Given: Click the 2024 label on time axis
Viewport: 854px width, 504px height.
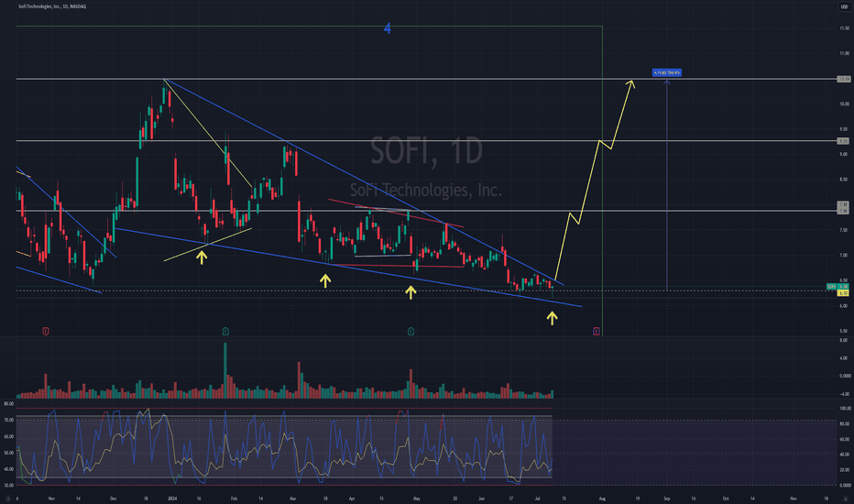Looking at the screenshot, I should click(x=172, y=499).
